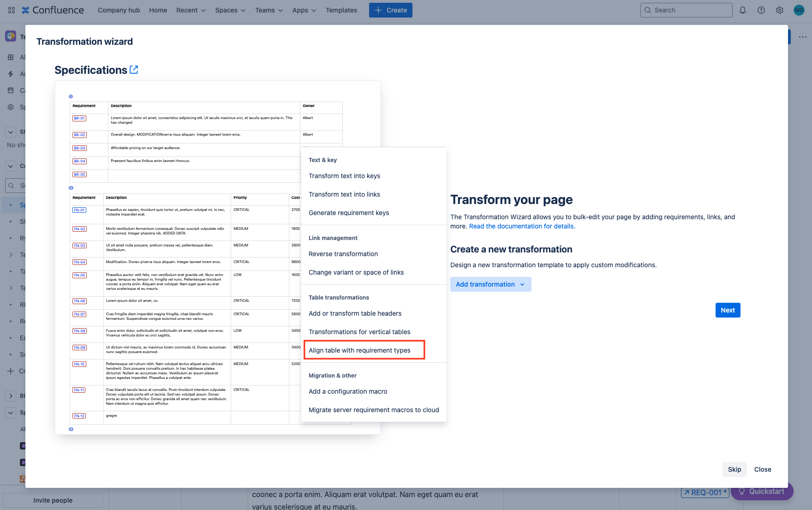Screen dimensions: 812x510
Task: Open Specifications via the external link icon
Action: point(134,69)
